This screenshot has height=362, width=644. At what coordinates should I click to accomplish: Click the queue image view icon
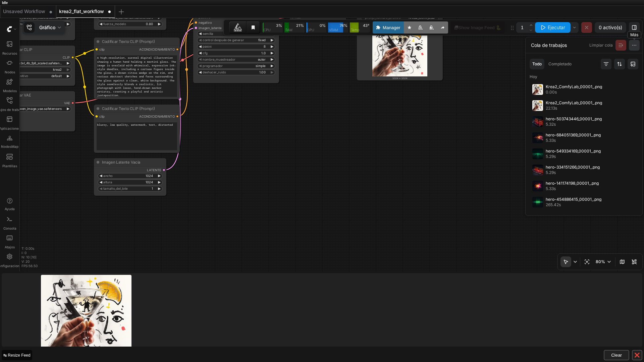point(633,64)
